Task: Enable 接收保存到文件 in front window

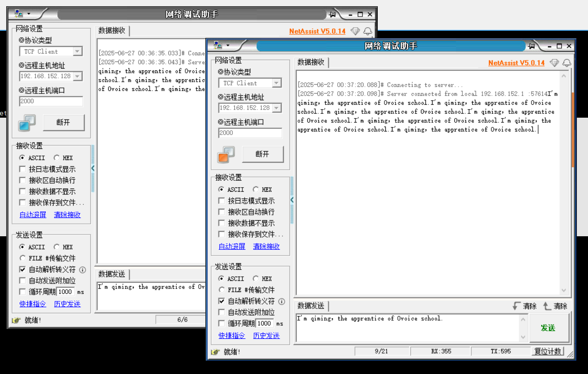Action: 221,234
